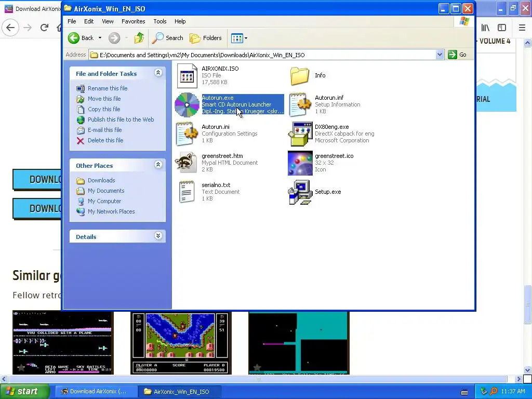Select the serialno.txt document icon
Screen dimensions: 532x399
pyautogui.click(x=187, y=192)
